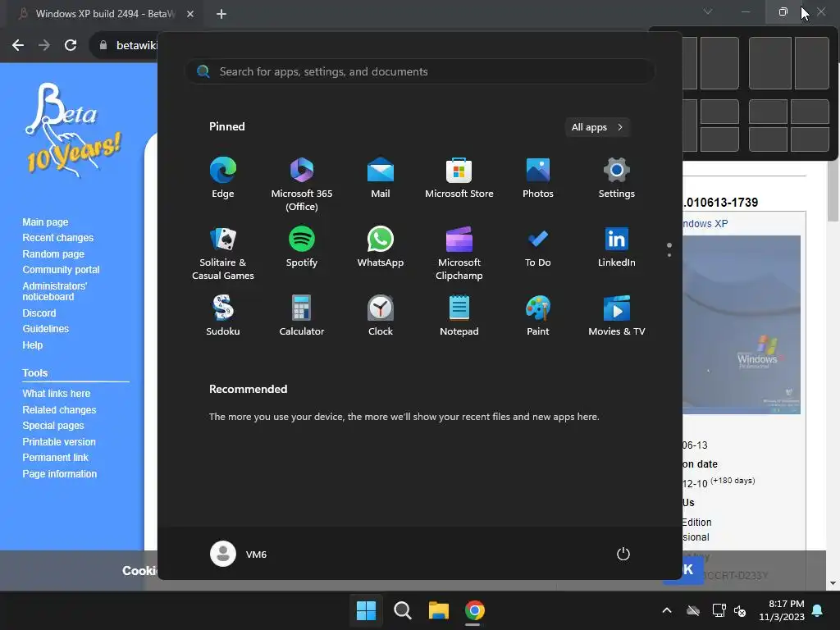This screenshot has height=630, width=840.
Task: Open Page information
Action: (59, 473)
